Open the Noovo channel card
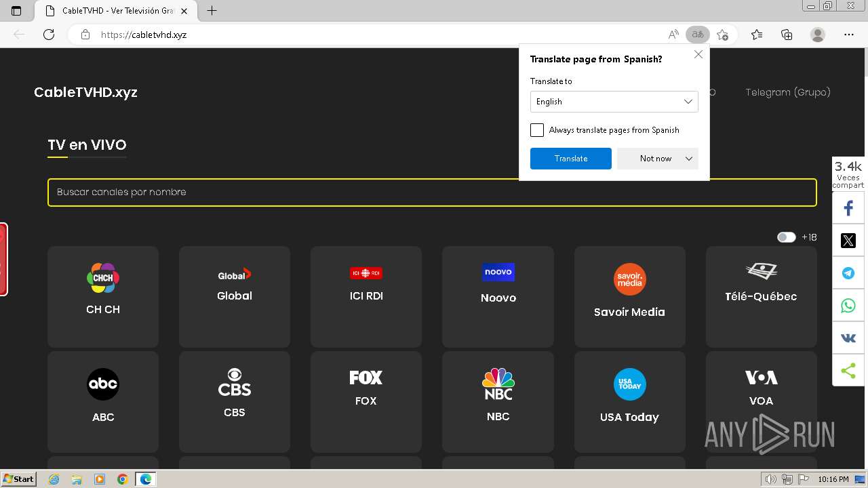868x488 pixels. (x=498, y=297)
